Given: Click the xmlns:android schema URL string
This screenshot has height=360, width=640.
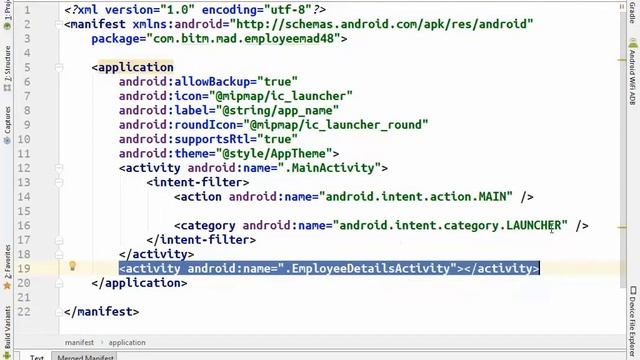Looking at the screenshot, I should (381, 24).
